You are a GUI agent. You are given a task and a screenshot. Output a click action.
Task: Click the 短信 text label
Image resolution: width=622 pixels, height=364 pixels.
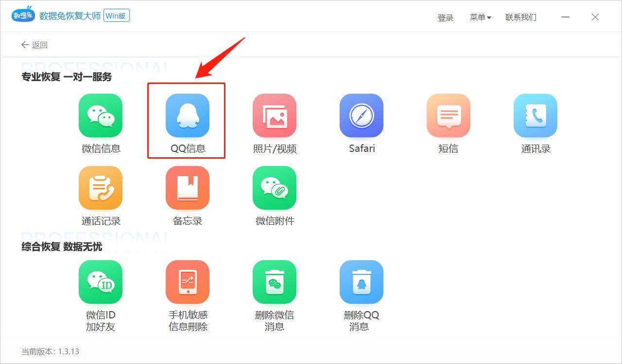coord(449,149)
